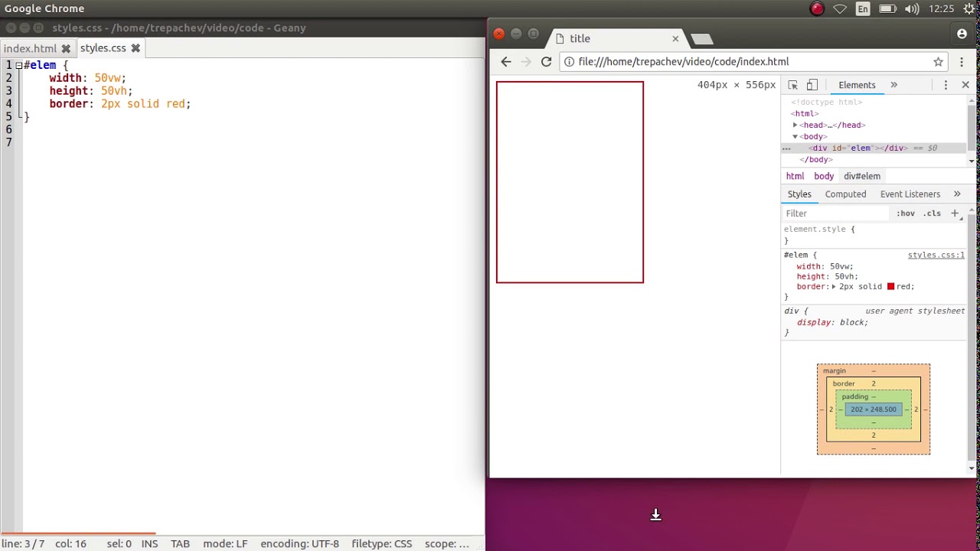The image size is (980, 551).
Task: Bookmark this page with the star icon
Action: coord(938,62)
